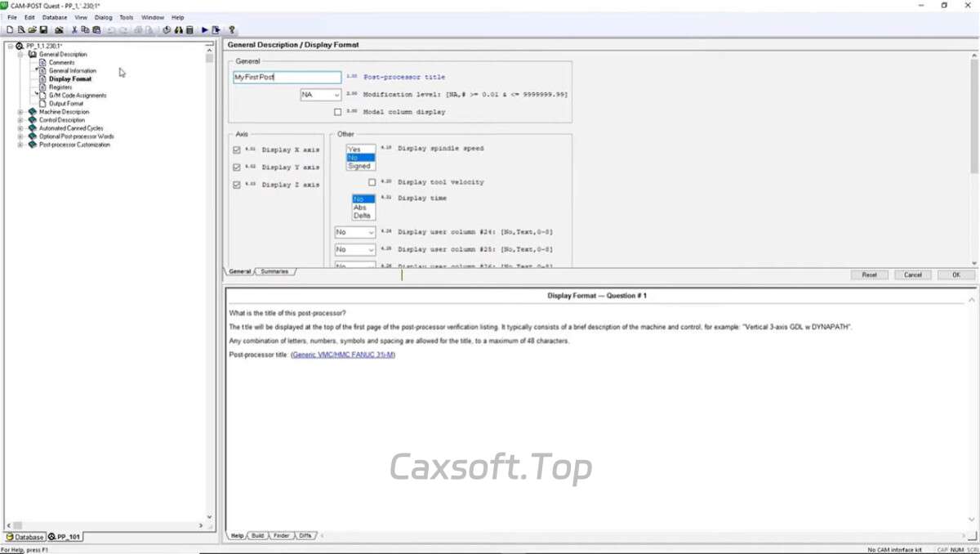Click the Cut scissors icon

[74, 30]
